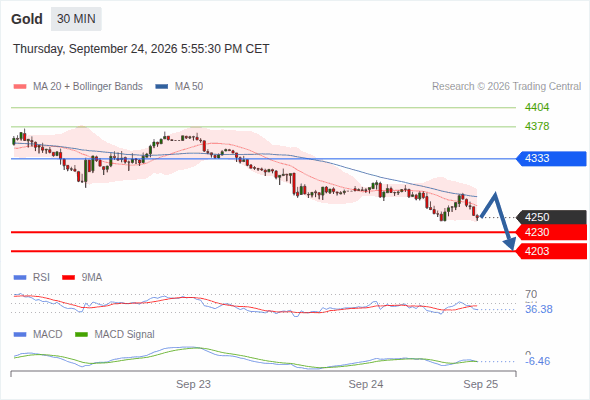
Task: Click the Sep 24 axis date label
Action: (366, 384)
